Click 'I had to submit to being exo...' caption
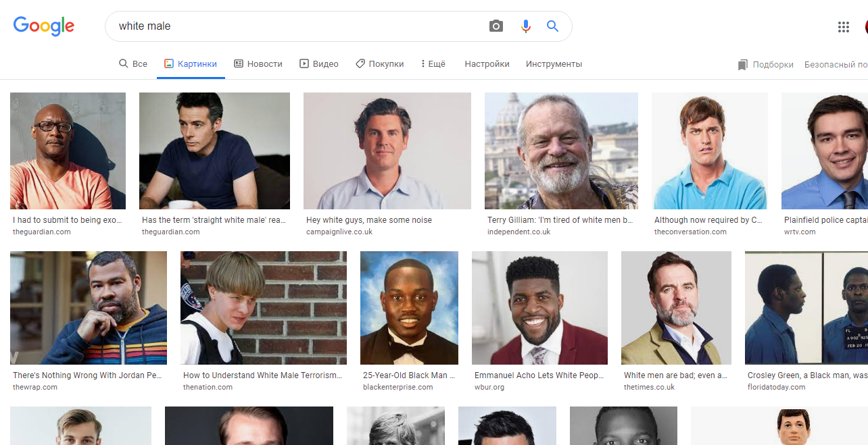 (x=66, y=220)
